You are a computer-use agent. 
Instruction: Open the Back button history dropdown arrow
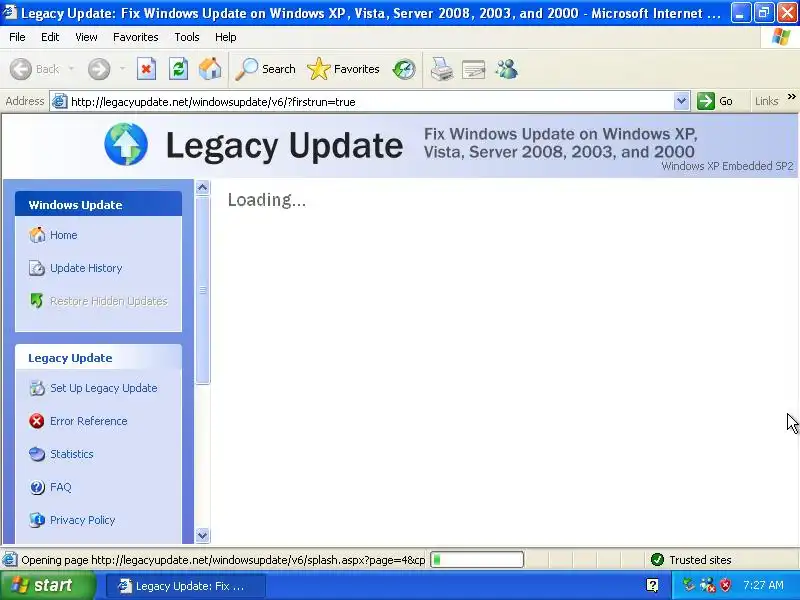(71, 69)
